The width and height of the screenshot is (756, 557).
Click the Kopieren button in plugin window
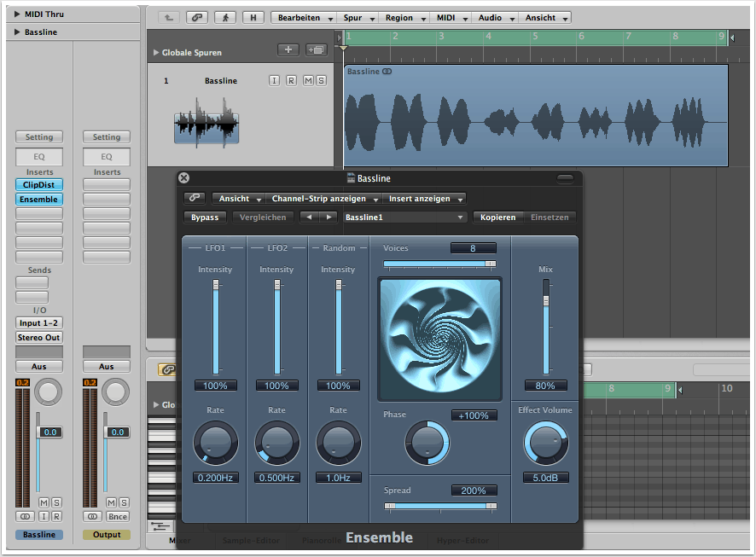point(497,218)
